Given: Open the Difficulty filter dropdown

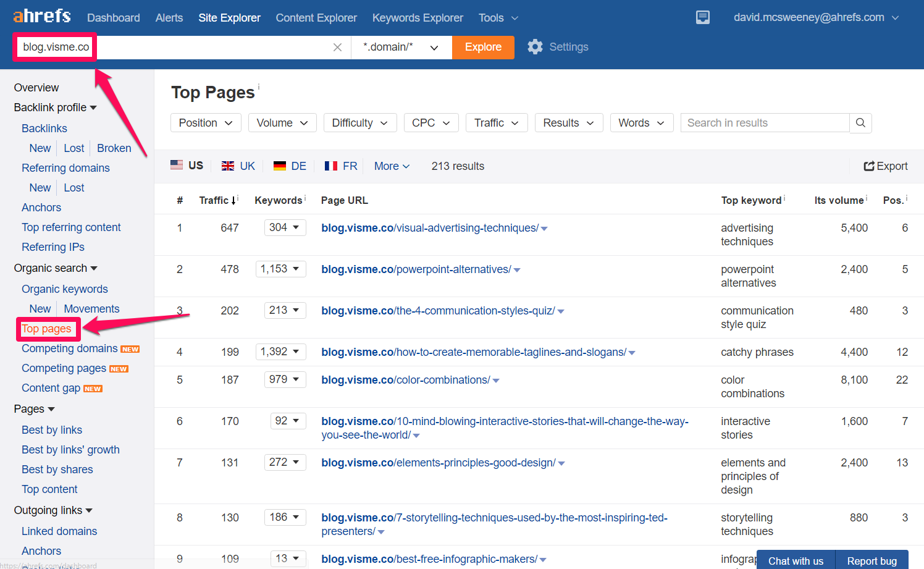Looking at the screenshot, I should pyautogui.click(x=360, y=123).
